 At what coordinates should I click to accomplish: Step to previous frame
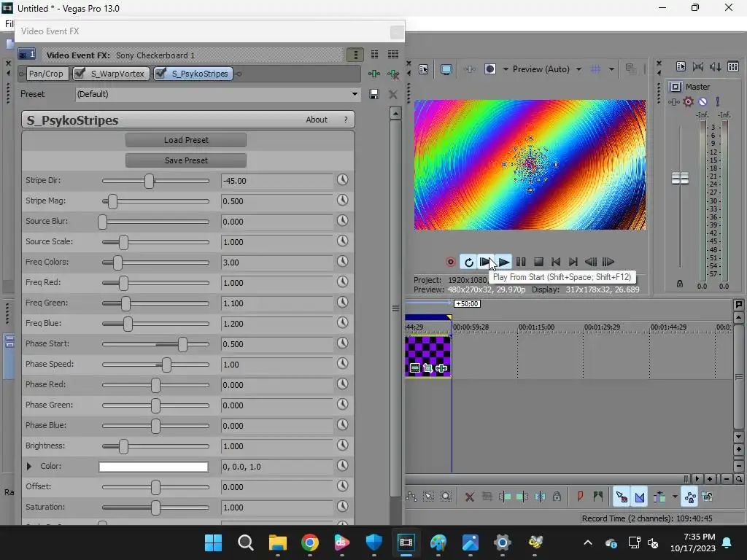(x=591, y=262)
